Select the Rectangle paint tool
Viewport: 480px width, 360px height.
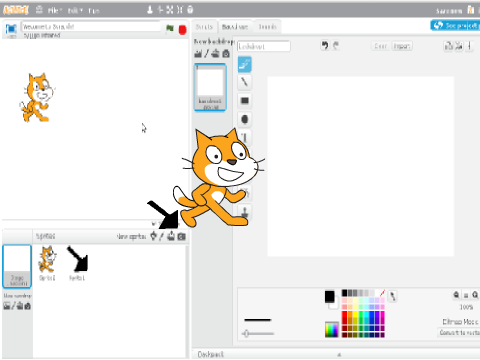(x=245, y=100)
